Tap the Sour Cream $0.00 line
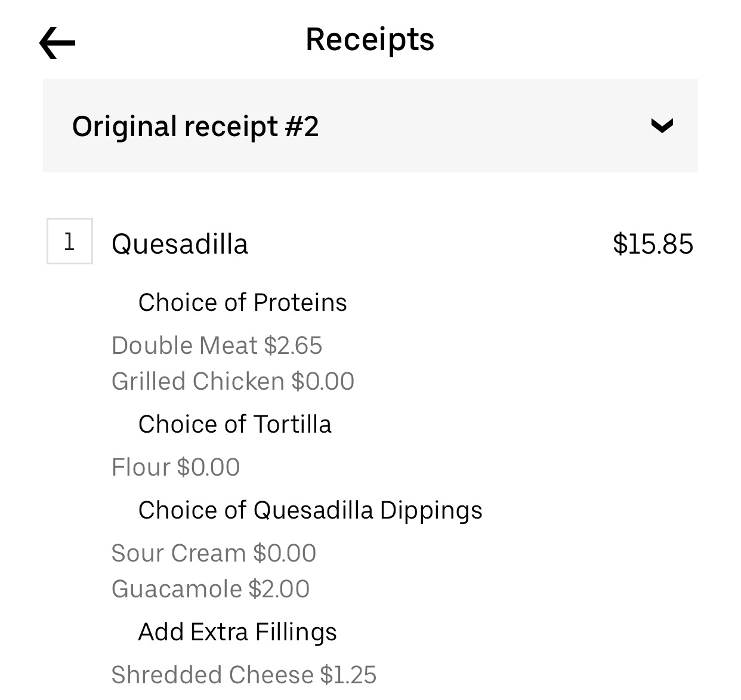 (x=214, y=553)
